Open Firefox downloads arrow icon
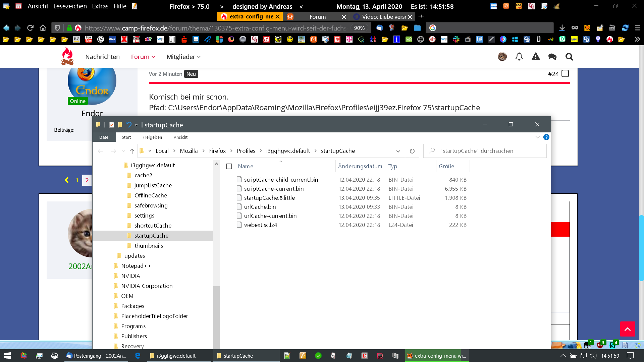 (562, 28)
